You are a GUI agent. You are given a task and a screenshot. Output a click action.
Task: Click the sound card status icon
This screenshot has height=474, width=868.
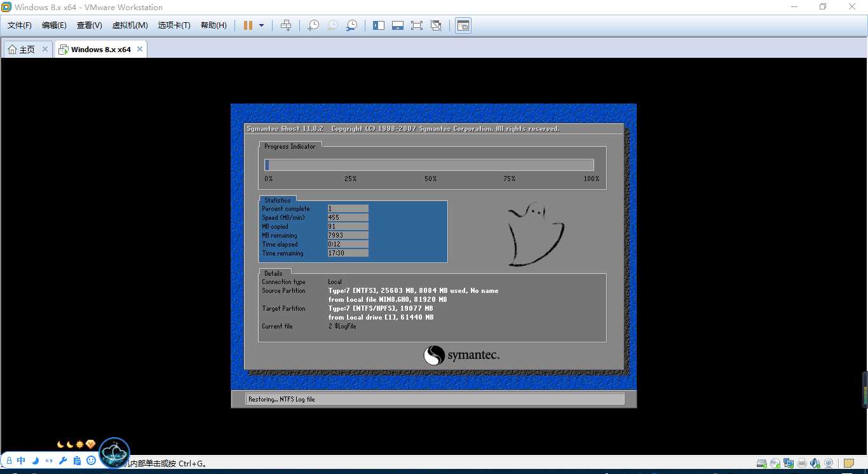[815, 463]
